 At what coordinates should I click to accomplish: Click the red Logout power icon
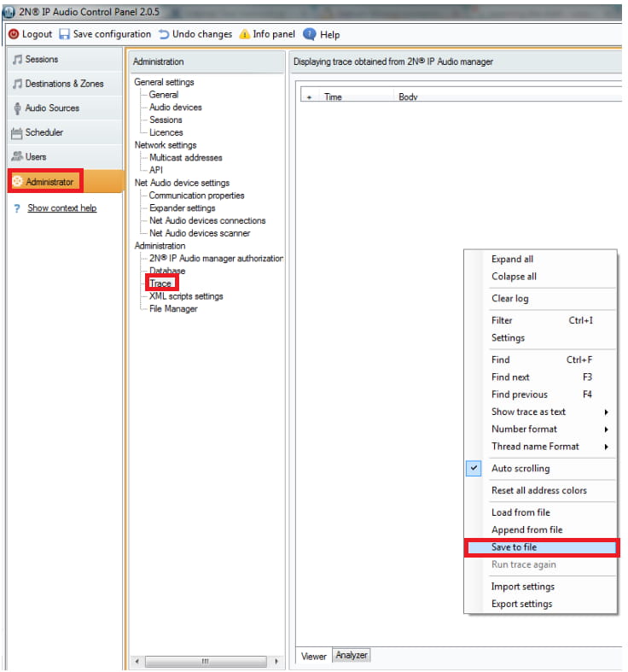click(14, 34)
